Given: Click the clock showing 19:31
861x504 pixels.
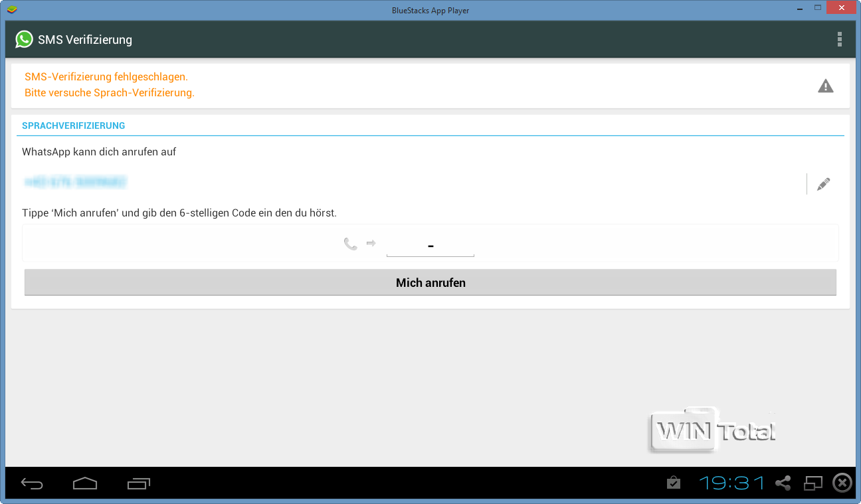Looking at the screenshot, I should 731,483.
